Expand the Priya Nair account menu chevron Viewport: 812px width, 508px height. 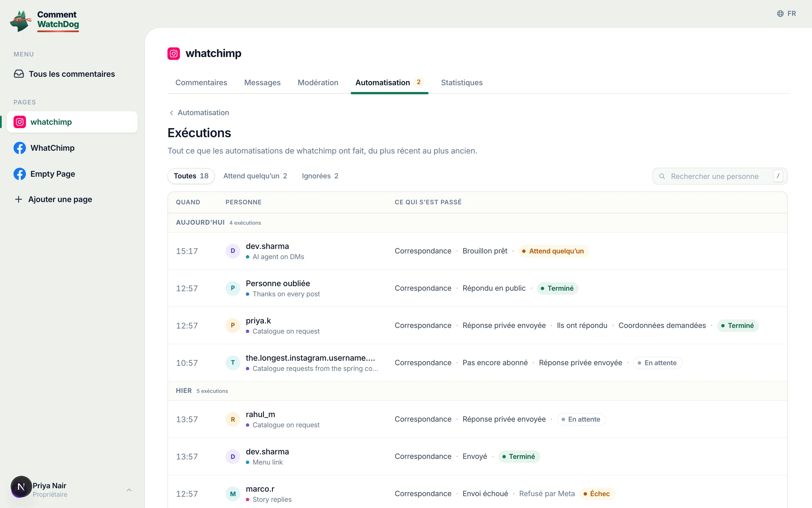coord(129,490)
